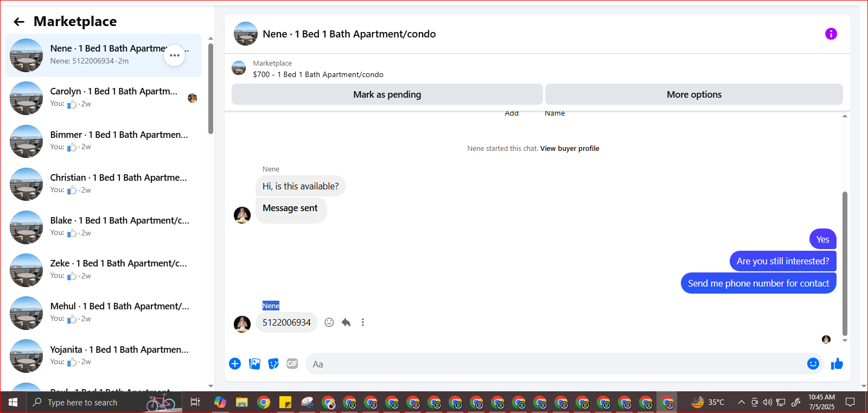Viewport: 868px width, 413px height.
Task: Reply to the 5122006934 message
Action: pos(346,322)
